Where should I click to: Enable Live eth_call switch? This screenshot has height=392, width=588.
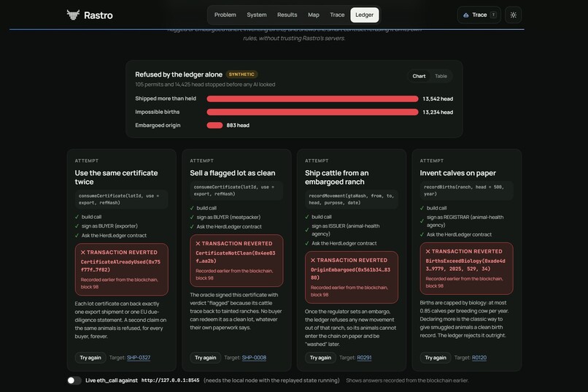(x=74, y=380)
